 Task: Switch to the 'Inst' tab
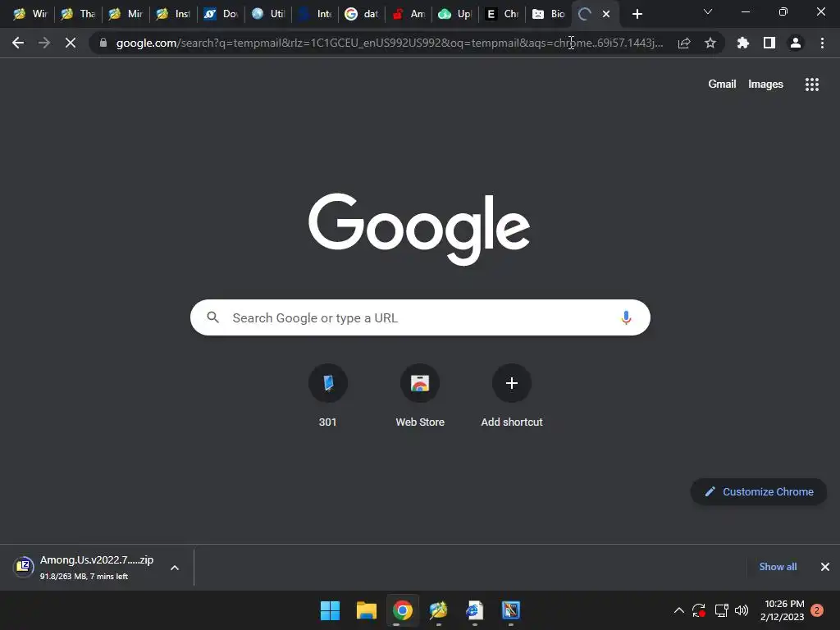click(174, 14)
